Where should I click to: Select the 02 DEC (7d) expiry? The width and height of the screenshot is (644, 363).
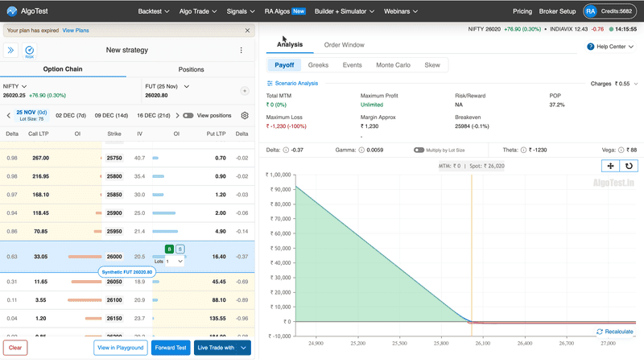[x=72, y=115]
